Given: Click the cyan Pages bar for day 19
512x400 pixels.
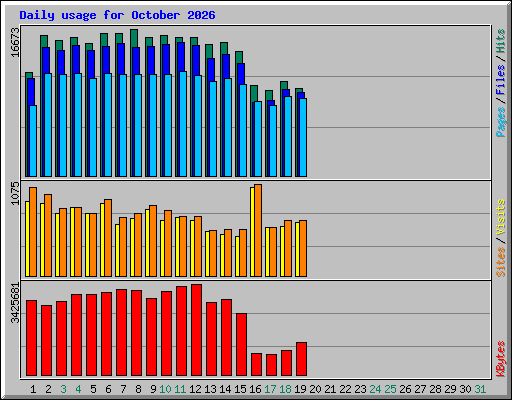Looking at the screenshot, I should [303, 137].
